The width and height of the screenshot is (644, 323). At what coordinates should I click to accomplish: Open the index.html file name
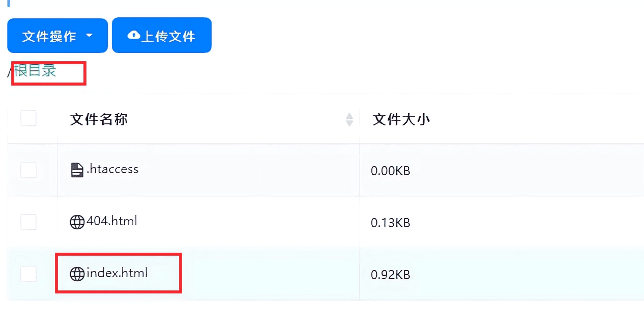click(x=117, y=273)
